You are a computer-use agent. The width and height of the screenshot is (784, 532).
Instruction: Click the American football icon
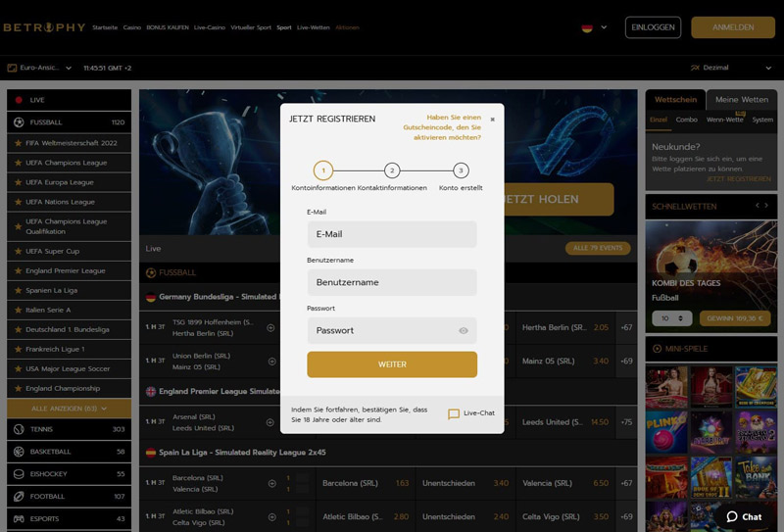point(19,496)
